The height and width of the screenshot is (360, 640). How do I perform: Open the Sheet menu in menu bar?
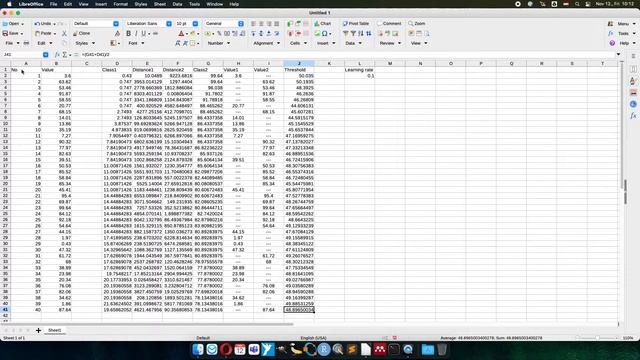[160, 4]
